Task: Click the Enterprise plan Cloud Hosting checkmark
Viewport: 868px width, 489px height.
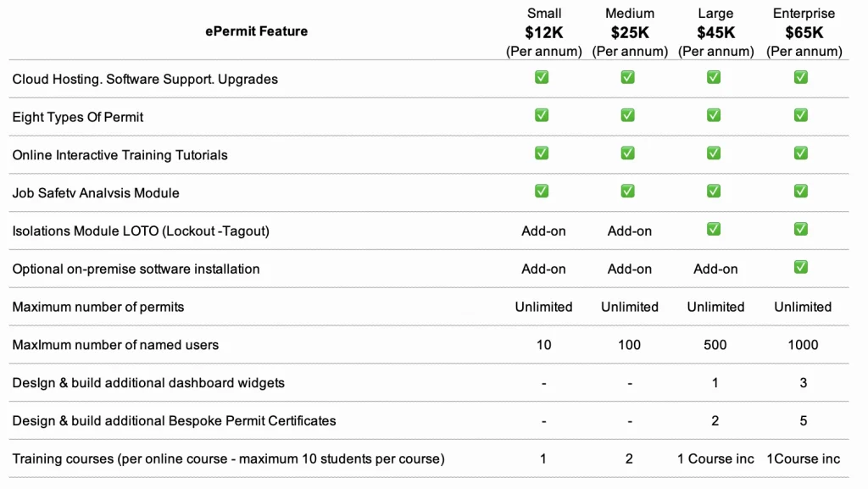Action: coord(800,77)
